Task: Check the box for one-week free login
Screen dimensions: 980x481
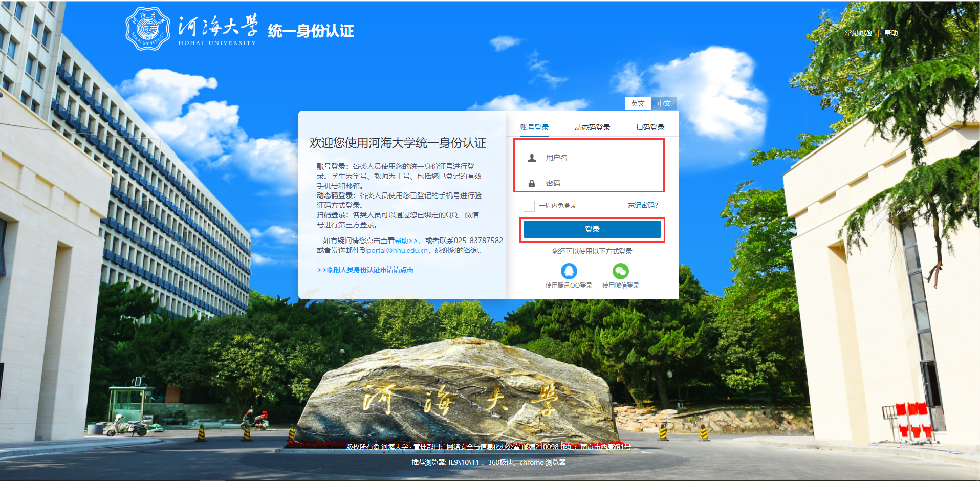Action: coord(529,205)
